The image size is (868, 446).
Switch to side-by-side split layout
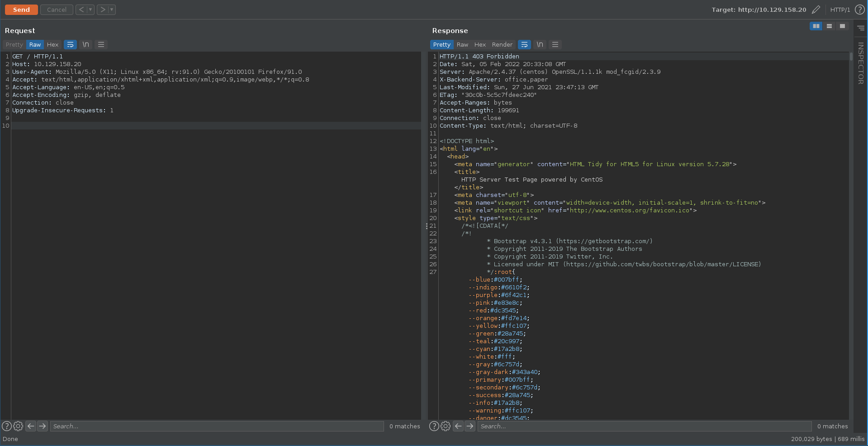pyautogui.click(x=816, y=26)
